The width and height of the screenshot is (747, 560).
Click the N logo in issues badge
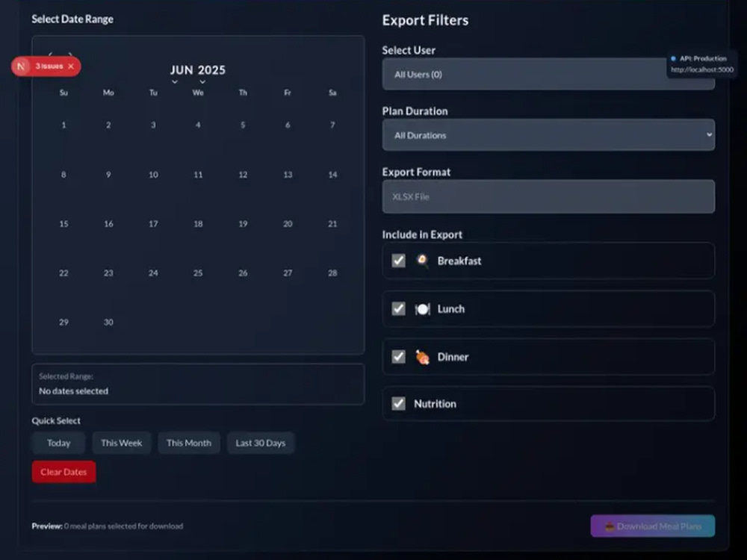tap(20, 66)
